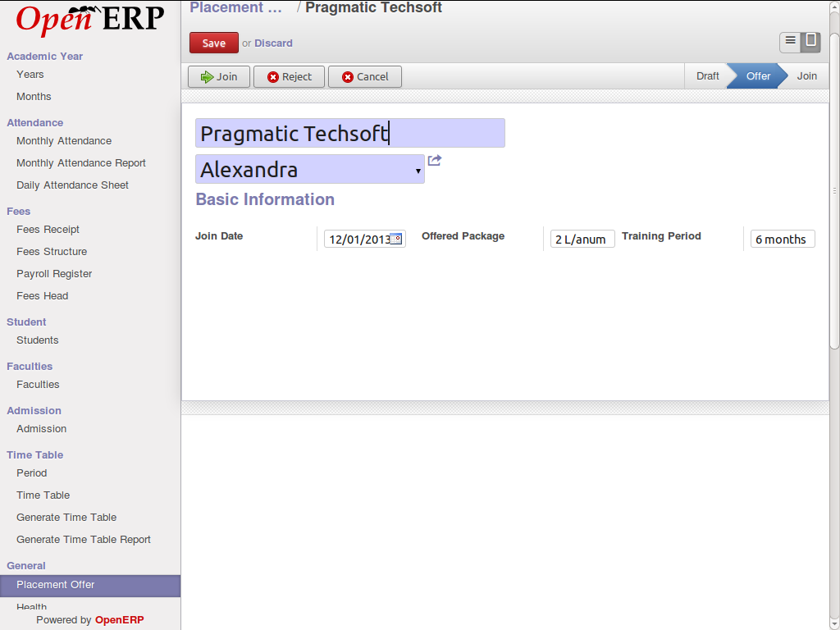Select the Join status stage
The height and width of the screenshot is (630, 840).
tap(806, 76)
